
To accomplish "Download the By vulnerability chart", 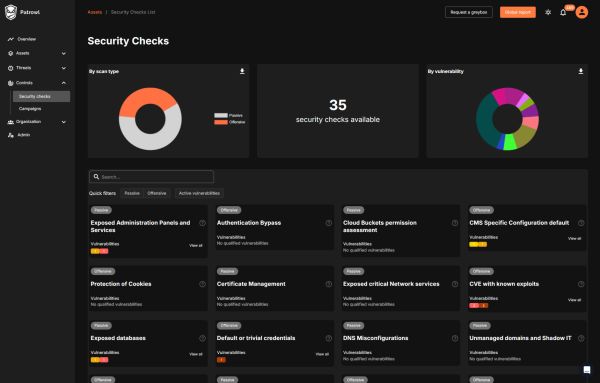I will pos(580,71).
